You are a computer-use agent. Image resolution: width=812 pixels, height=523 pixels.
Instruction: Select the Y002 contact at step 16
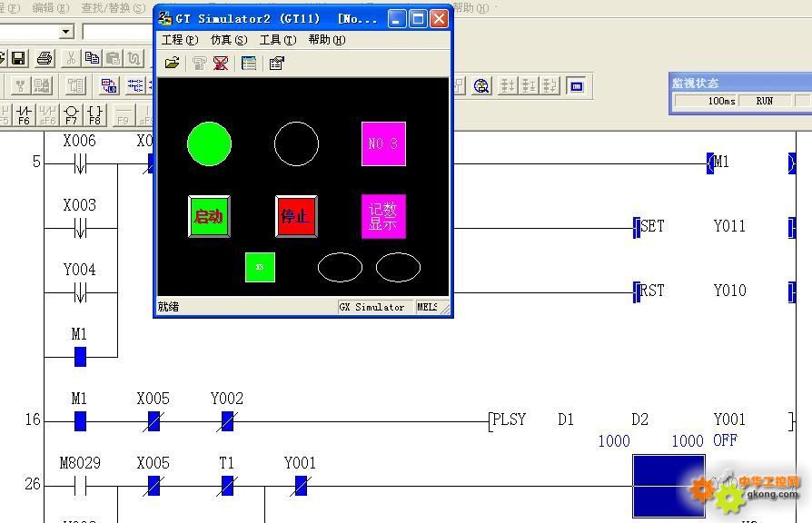click(227, 421)
